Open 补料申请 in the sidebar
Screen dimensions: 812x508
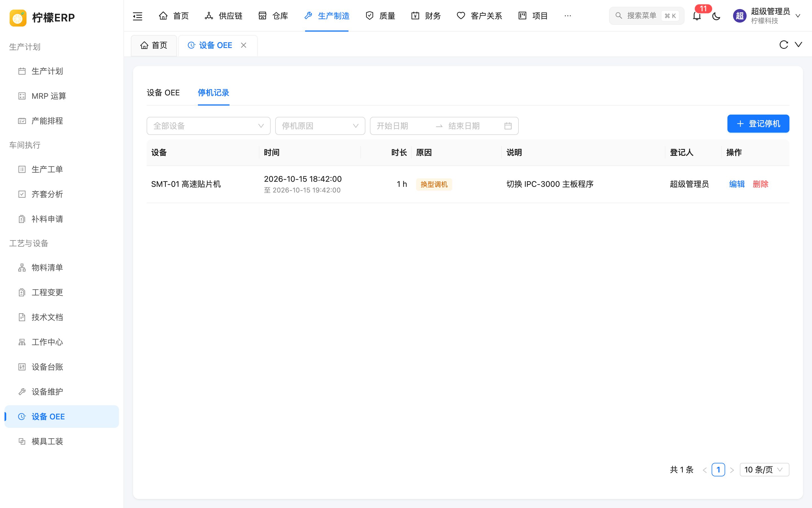(62, 219)
